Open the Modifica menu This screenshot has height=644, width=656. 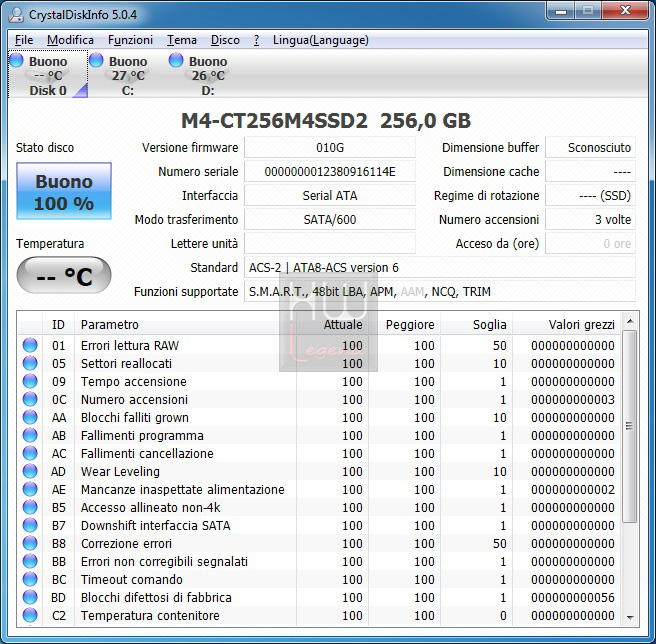[x=70, y=40]
